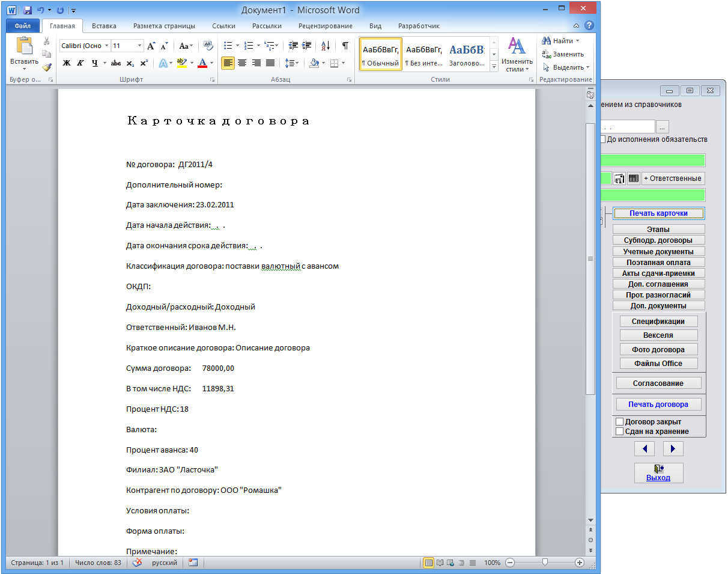Open Изменить стили dropdown
The height and width of the screenshot is (574, 728).
[517, 55]
